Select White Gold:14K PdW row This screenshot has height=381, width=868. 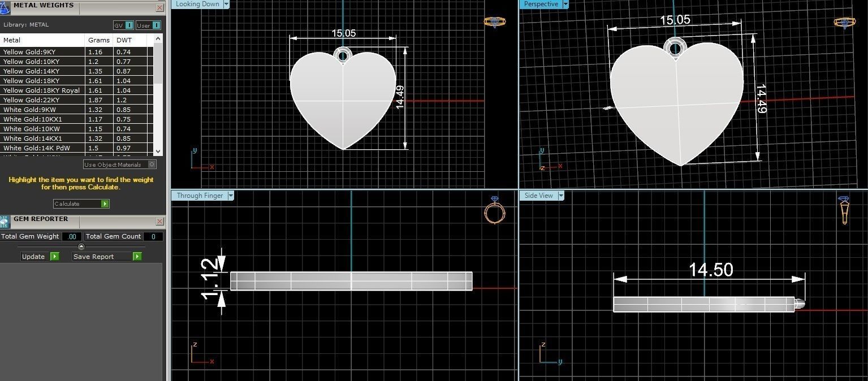coord(77,148)
